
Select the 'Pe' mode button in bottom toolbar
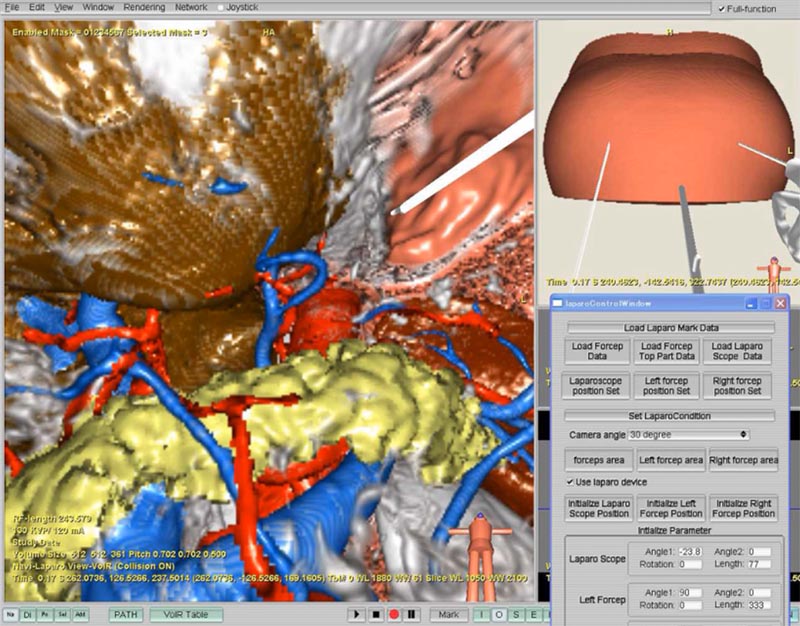click(45, 615)
